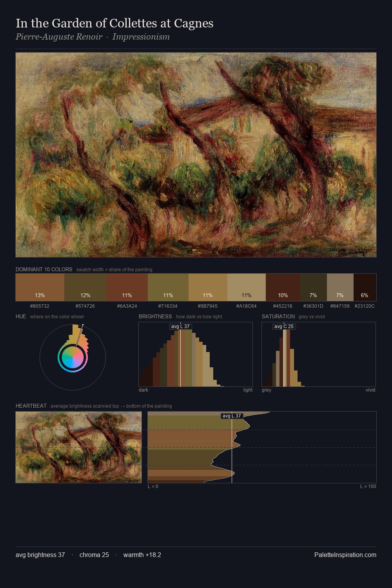The width and height of the screenshot is (392, 588).
Task: Click the small heartbeat painting thumbnail
Action: 78,447
